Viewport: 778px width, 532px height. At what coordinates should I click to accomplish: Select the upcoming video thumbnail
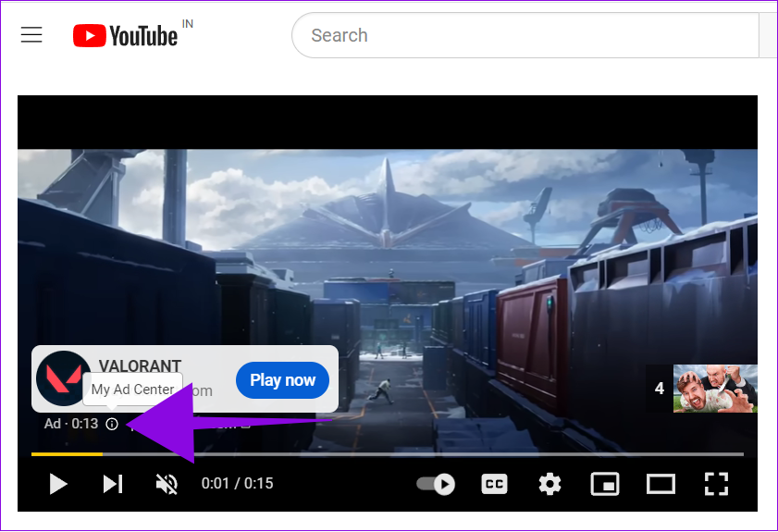pyautogui.click(x=715, y=388)
